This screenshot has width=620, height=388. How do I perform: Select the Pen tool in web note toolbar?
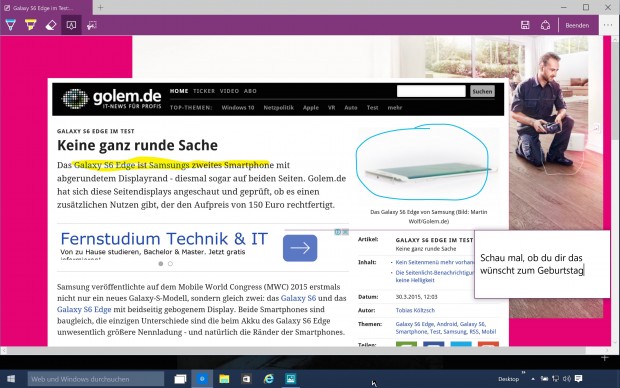tap(11, 25)
